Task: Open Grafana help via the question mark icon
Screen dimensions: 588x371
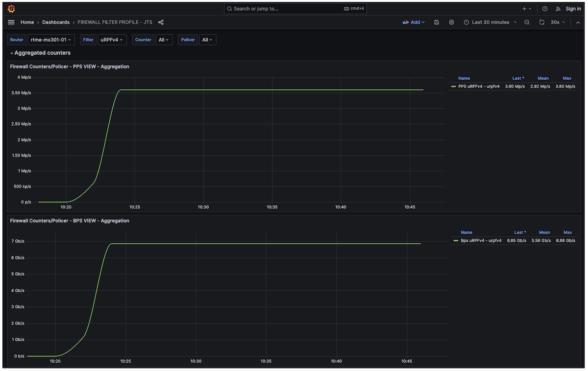Action: [545, 8]
